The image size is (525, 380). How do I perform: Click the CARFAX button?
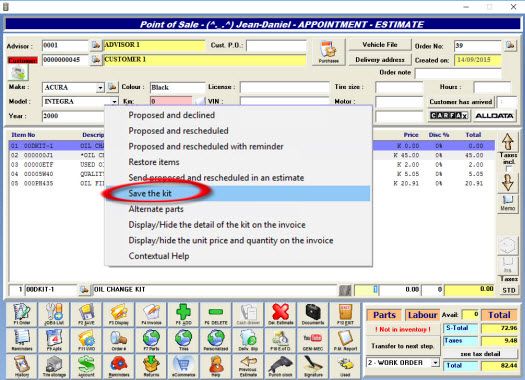point(449,116)
